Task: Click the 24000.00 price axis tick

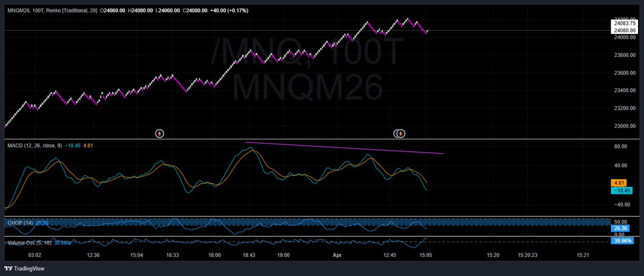Action: (625, 38)
